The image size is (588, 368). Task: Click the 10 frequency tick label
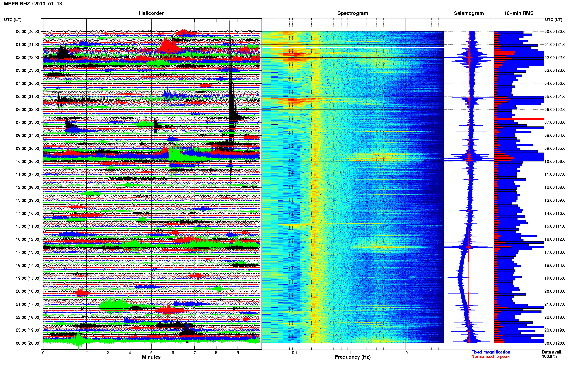pos(405,353)
